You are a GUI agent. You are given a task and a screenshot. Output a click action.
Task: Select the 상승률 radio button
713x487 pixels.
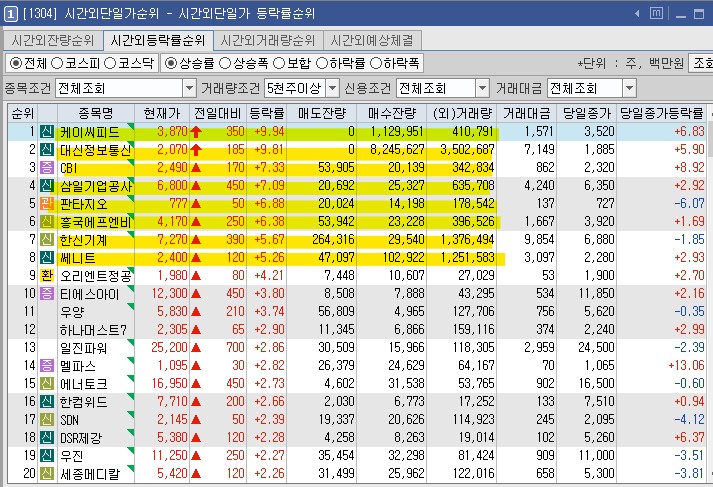pyautogui.click(x=171, y=63)
